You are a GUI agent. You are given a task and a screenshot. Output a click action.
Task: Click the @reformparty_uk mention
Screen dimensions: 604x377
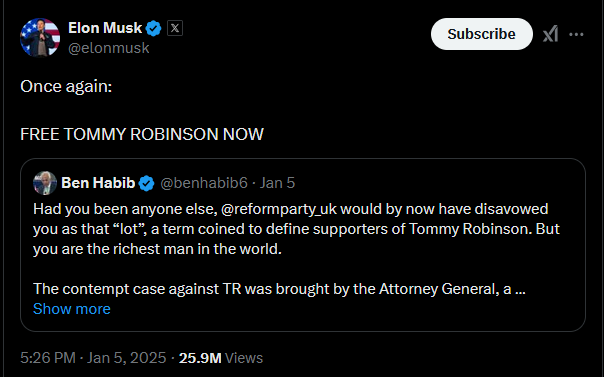(279, 209)
